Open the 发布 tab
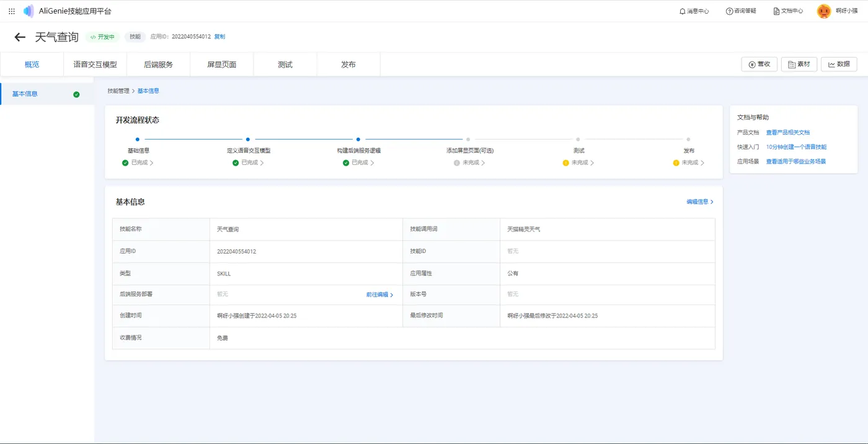This screenshot has height=444, width=868. (348, 64)
